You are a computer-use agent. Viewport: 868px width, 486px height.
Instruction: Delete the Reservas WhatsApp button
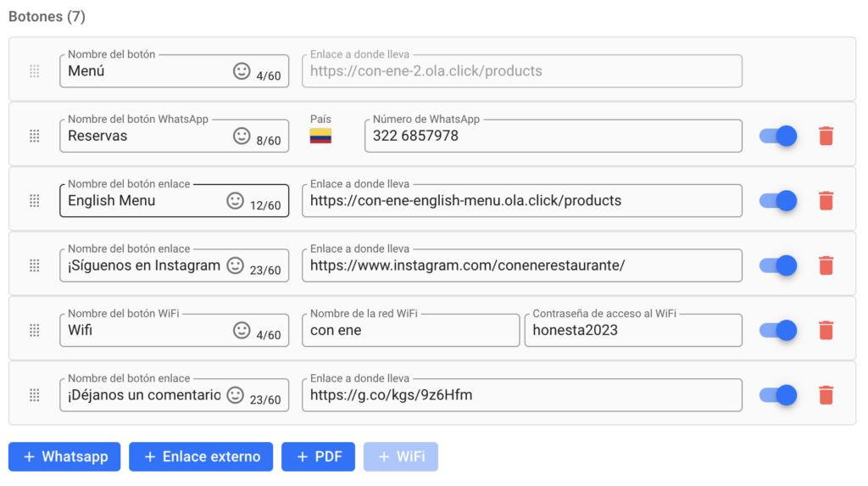point(826,136)
